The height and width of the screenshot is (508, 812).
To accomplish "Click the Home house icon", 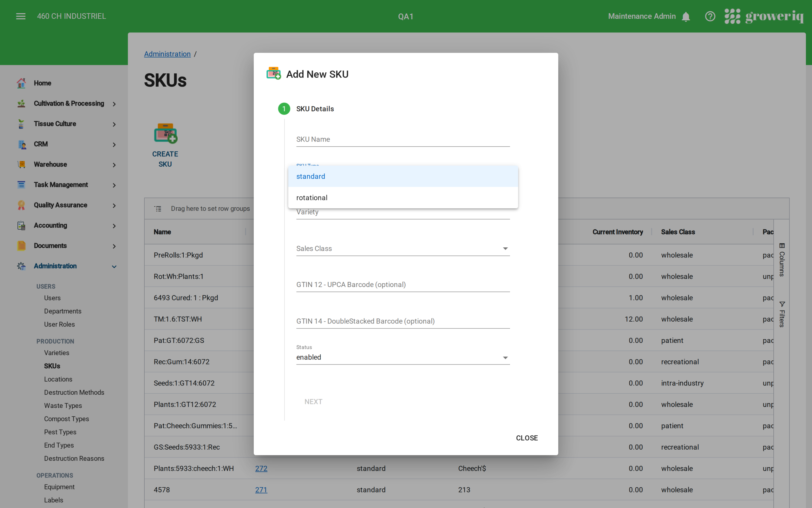I will pos(21,83).
